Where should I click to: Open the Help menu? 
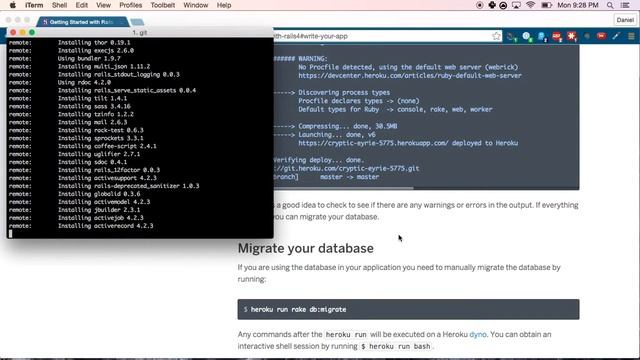tap(224, 5)
